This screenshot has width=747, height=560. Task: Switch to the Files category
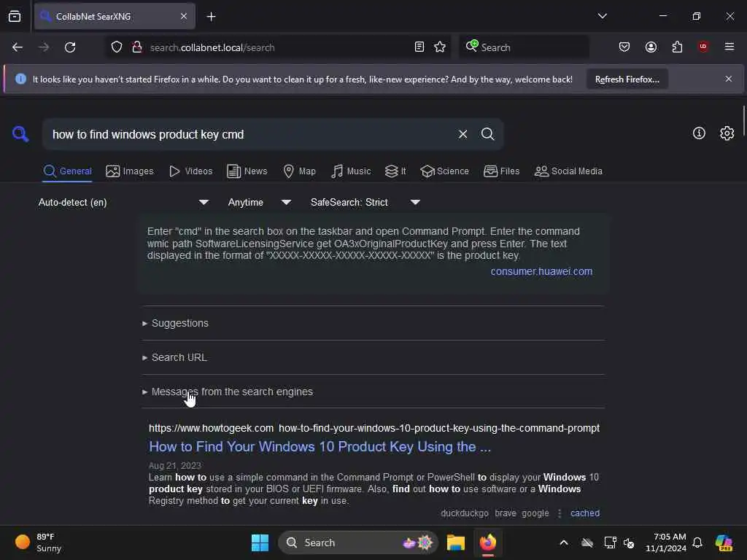point(501,171)
